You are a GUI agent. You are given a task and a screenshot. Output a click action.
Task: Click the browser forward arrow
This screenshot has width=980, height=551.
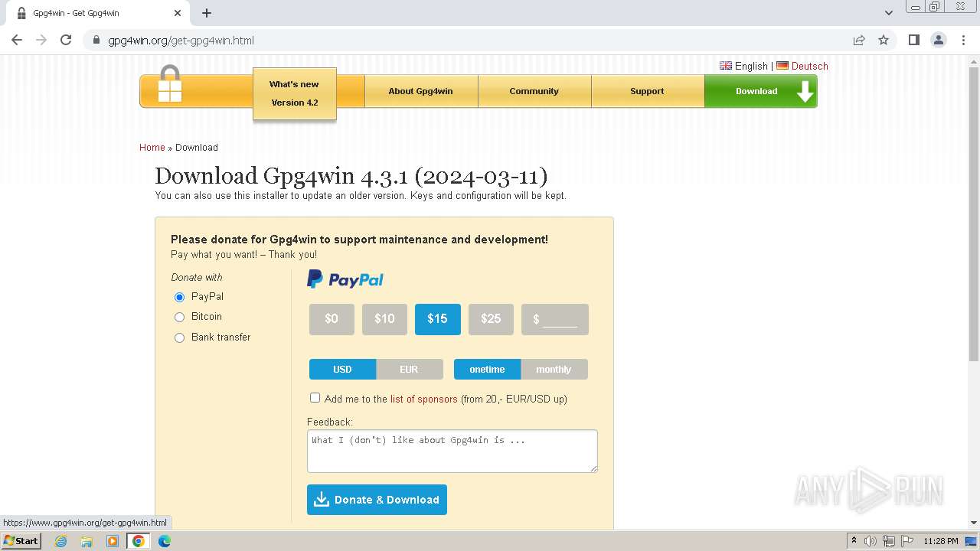pos(41,41)
